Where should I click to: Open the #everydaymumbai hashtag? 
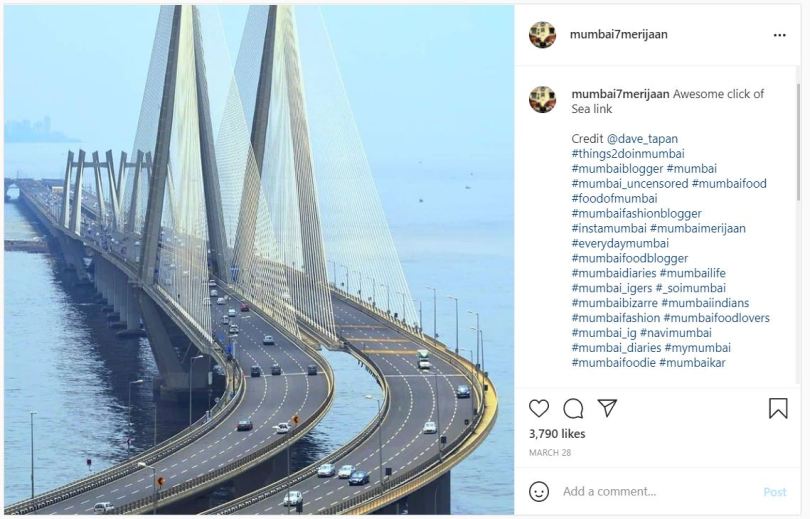coord(620,243)
